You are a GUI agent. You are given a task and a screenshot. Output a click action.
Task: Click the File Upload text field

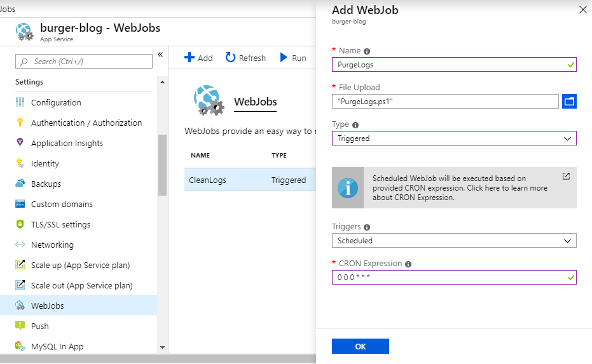click(x=445, y=102)
